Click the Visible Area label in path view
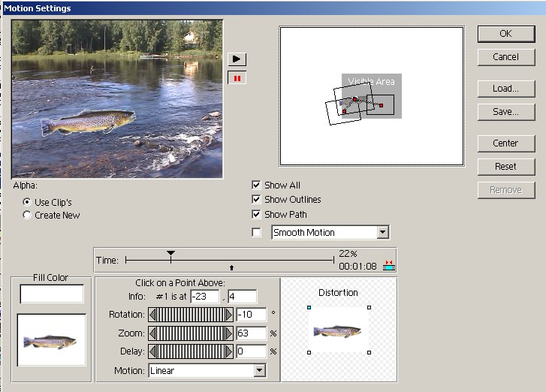Viewport: 546px width, 392px height. (x=371, y=82)
